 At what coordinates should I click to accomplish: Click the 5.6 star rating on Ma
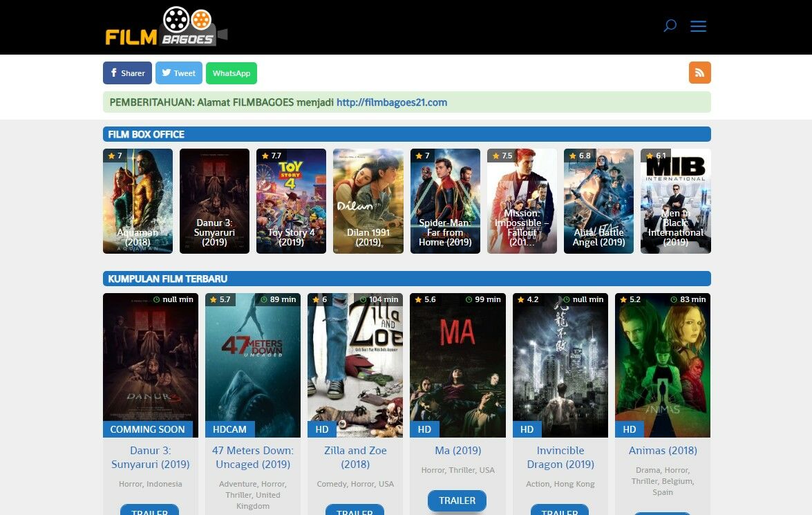point(425,299)
